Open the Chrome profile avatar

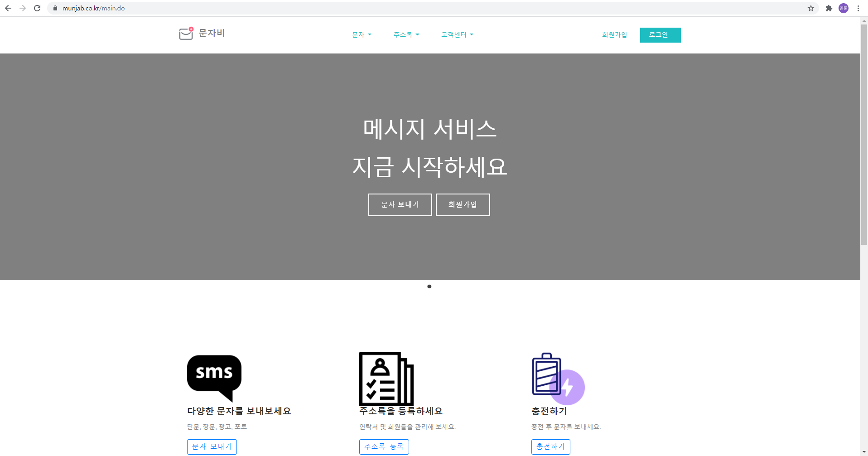(843, 8)
